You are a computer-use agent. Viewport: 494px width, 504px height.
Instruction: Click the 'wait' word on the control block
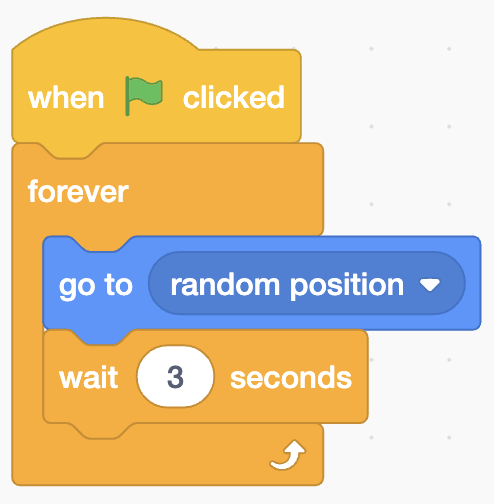click(89, 377)
